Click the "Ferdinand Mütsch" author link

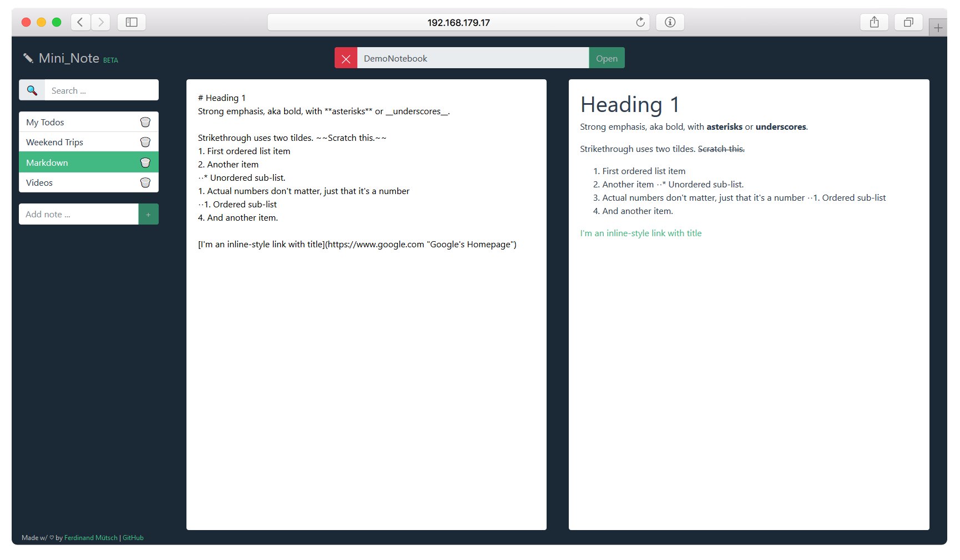(x=90, y=537)
